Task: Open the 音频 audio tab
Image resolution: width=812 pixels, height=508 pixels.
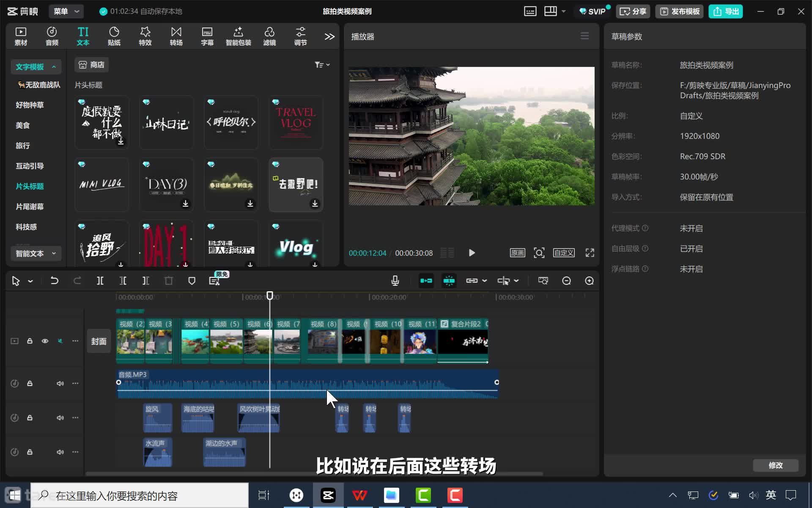Action: (52, 36)
